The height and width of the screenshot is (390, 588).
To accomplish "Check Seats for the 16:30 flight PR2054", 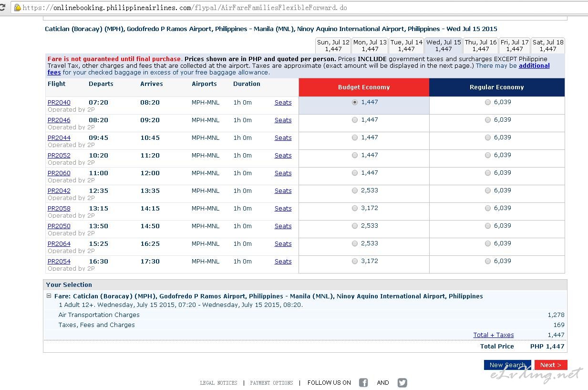I will click(x=283, y=262).
